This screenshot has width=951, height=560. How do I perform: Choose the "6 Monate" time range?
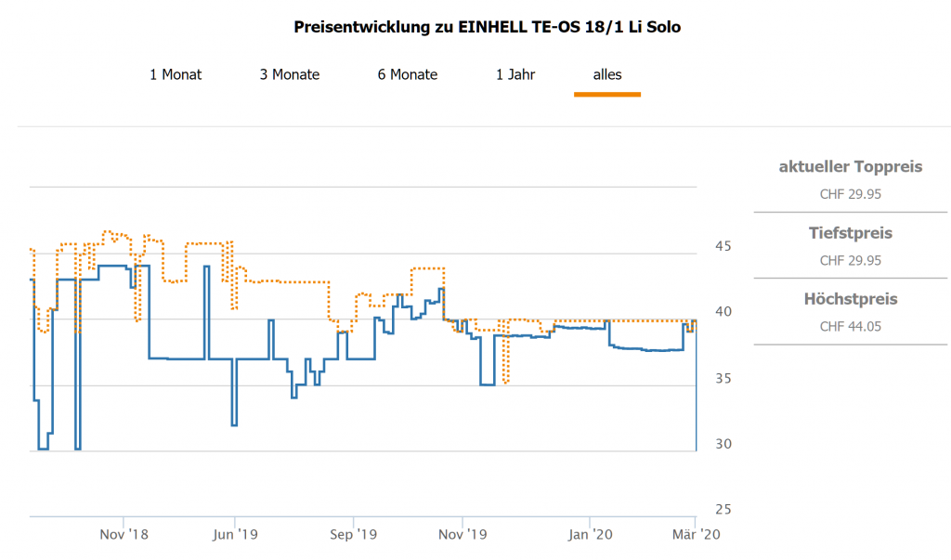pos(408,74)
